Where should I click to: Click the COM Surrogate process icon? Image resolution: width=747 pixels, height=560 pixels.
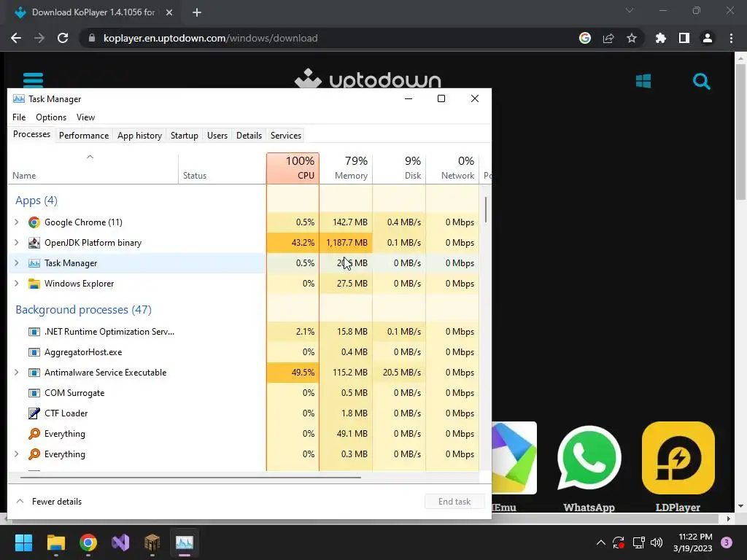(x=34, y=393)
